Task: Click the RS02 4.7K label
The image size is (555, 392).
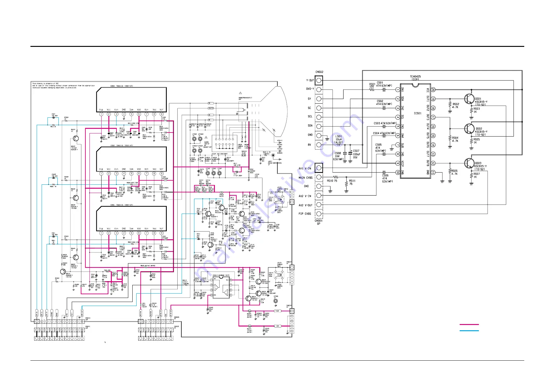Action: click(456, 106)
